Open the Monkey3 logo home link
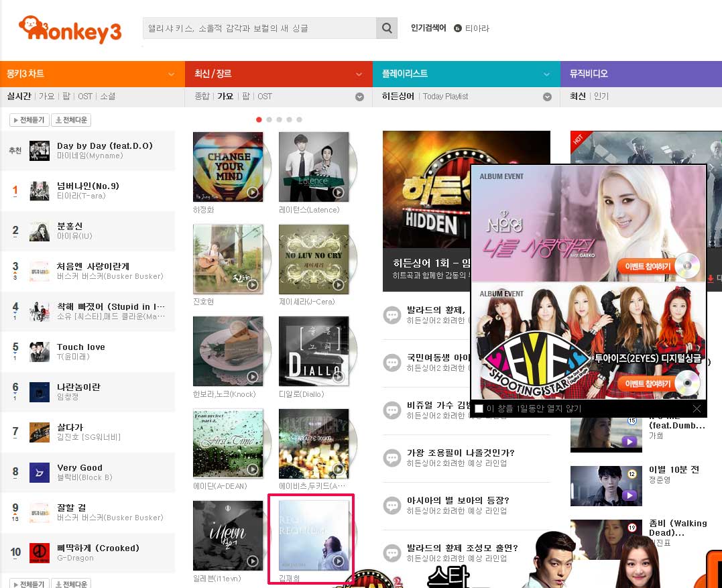The height and width of the screenshot is (588, 722). [x=70, y=30]
